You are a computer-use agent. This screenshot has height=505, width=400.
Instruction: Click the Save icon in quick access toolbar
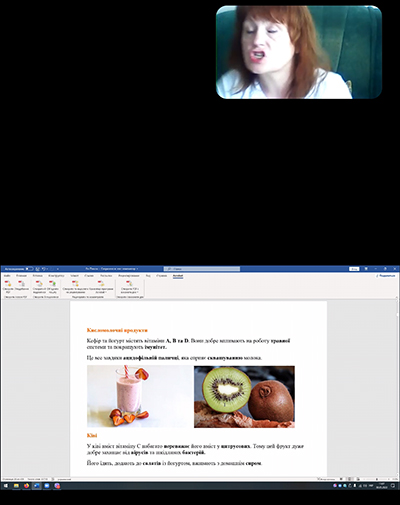click(38, 269)
